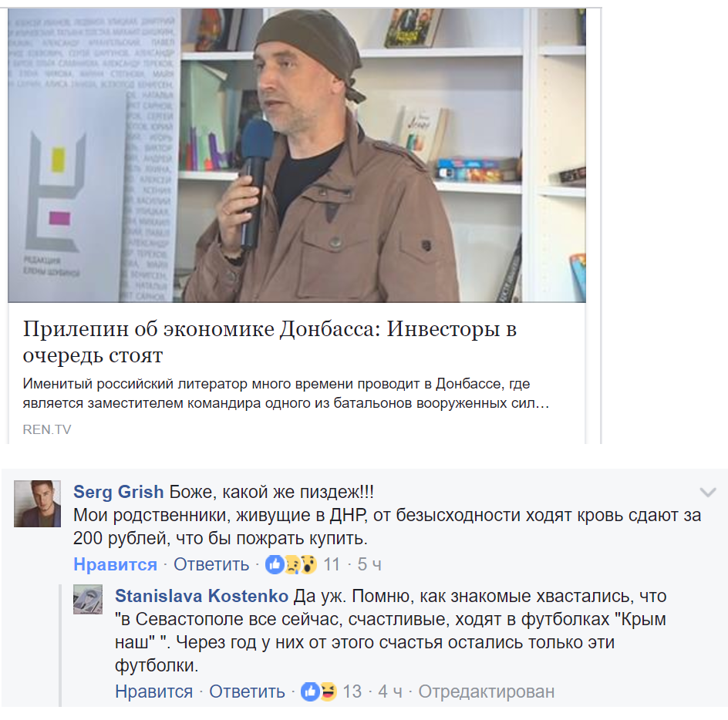Open reaction count 13 on Stanislava's reply

352,691
